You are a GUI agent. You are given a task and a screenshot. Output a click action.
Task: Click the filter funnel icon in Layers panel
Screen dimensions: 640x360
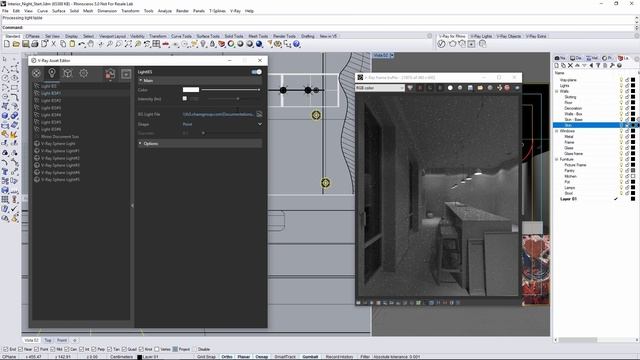[x=598, y=65]
